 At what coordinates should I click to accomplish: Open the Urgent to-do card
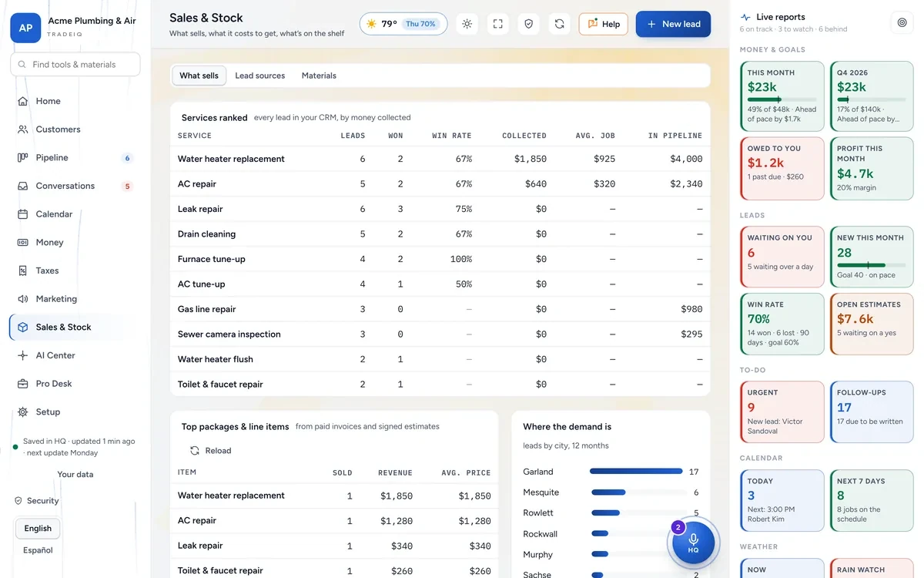click(x=782, y=412)
